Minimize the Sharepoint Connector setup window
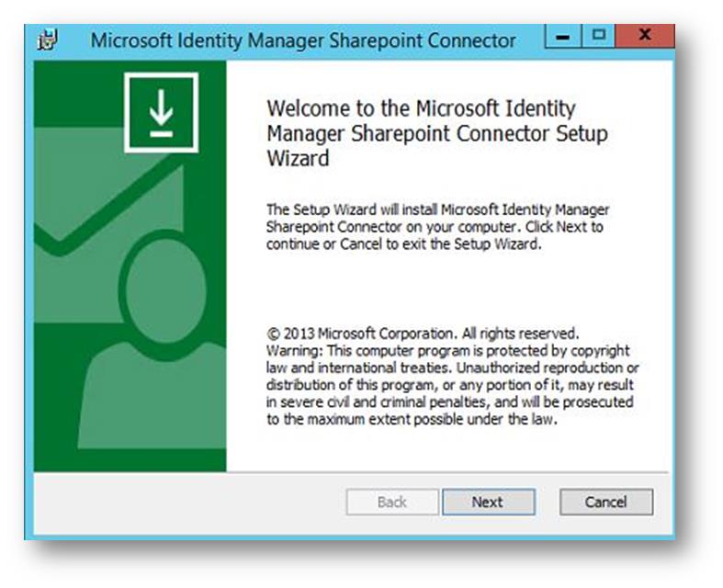Image resolution: width=723 pixels, height=588 pixels. point(563,36)
